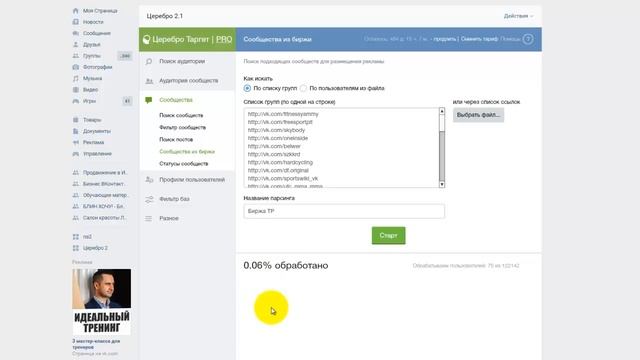Click the Разное list icon
The width and height of the screenshot is (640, 360).
coord(149,218)
